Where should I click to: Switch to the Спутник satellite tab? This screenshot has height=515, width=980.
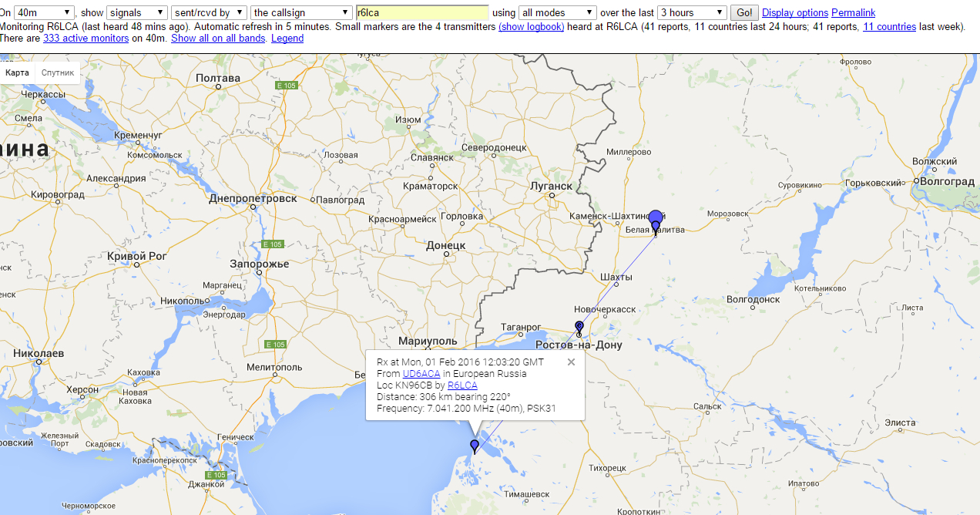[x=58, y=72]
